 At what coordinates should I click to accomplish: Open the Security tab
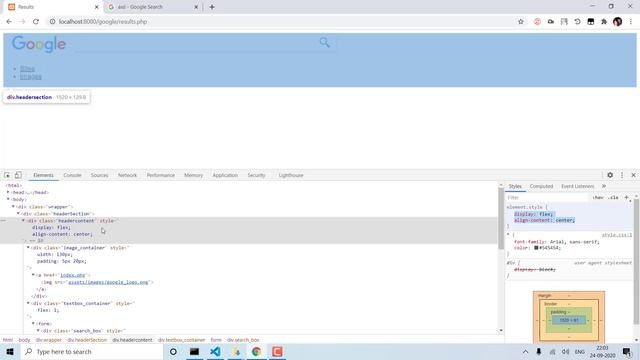256,175
